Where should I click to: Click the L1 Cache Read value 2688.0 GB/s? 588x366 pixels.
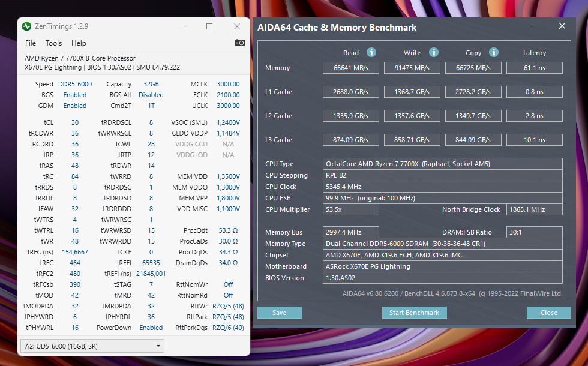pyautogui.click(x=351, y=92)
